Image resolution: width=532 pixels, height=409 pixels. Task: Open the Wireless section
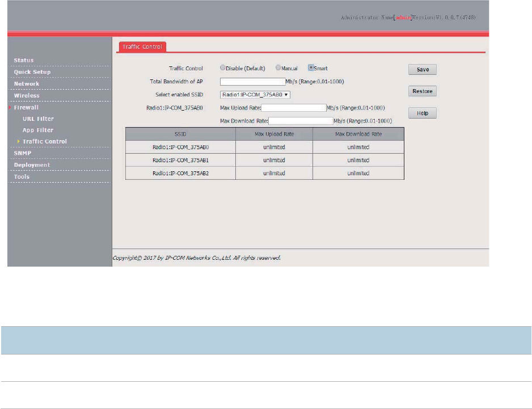[27, 96]
